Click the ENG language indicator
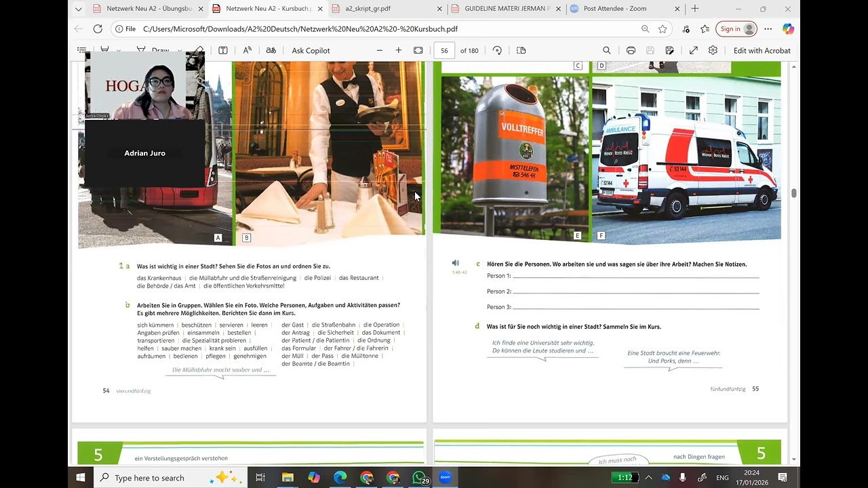868x488 pixels. (723, 477)
